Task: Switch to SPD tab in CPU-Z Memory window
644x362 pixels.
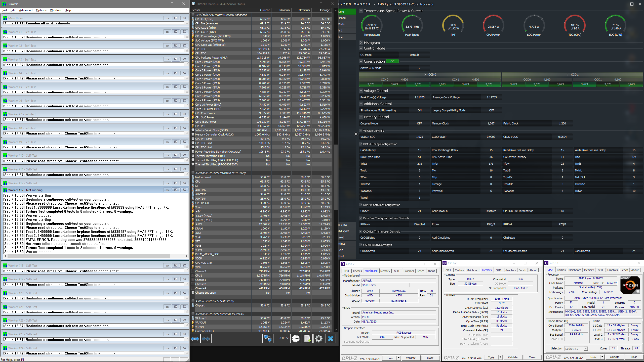Action: [498, 270]
